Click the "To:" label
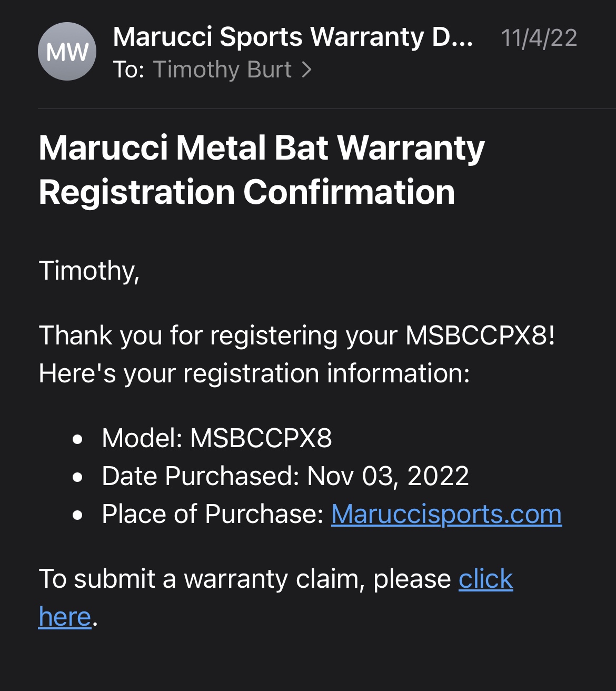 [x=128, y=70]
